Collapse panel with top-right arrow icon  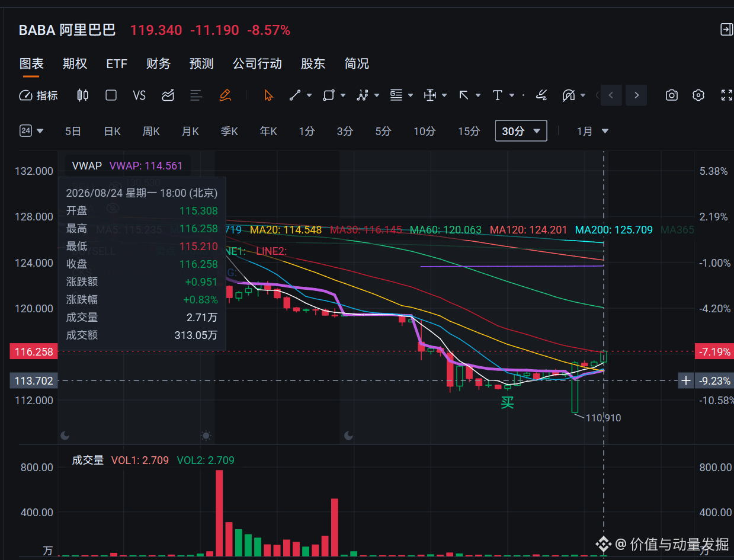coord(726,30)
